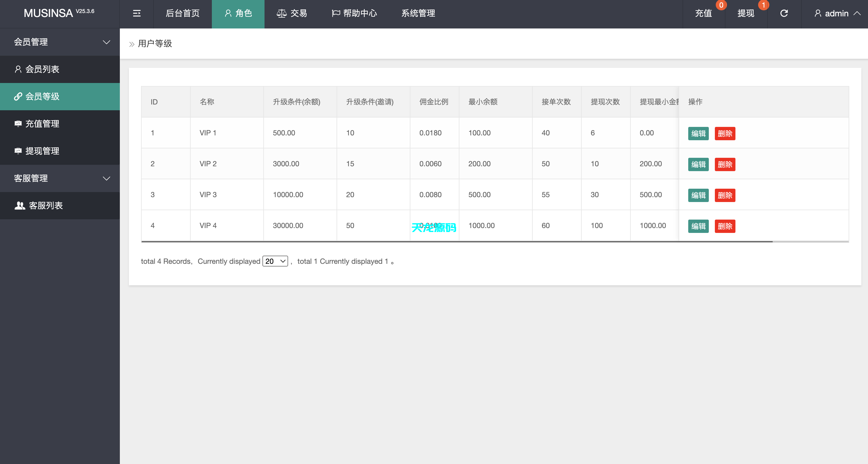Open 会员等级 via its link icon
Viewport: 868px width, 464px height.
coord(18,97)
